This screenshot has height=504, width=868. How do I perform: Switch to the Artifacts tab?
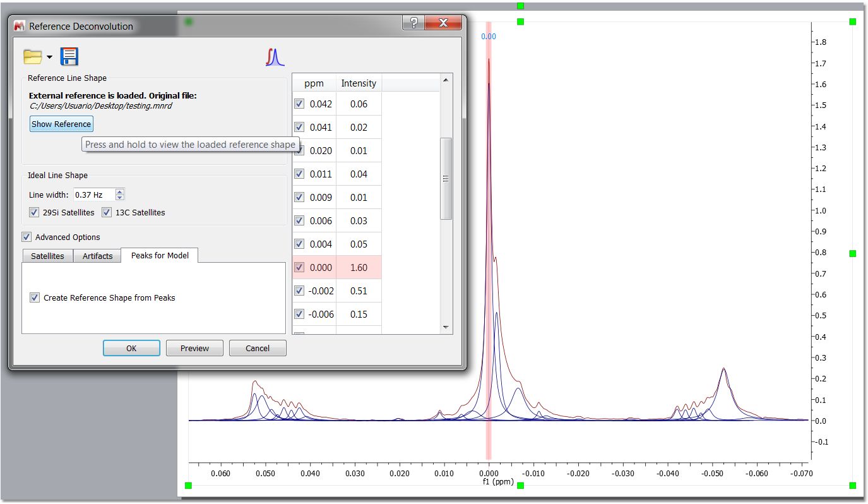(x=97, y=256)
